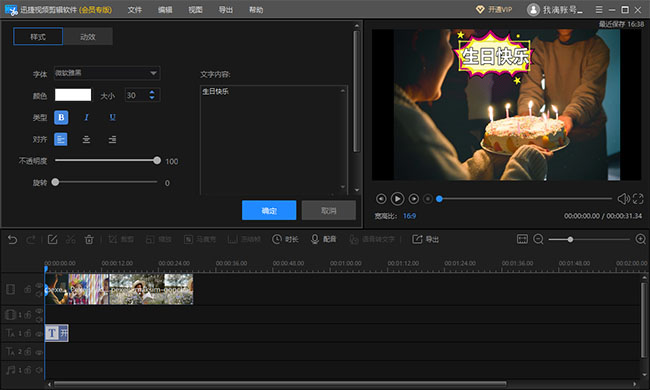Select the birthday-hat girl video clip

coord(88,289)
